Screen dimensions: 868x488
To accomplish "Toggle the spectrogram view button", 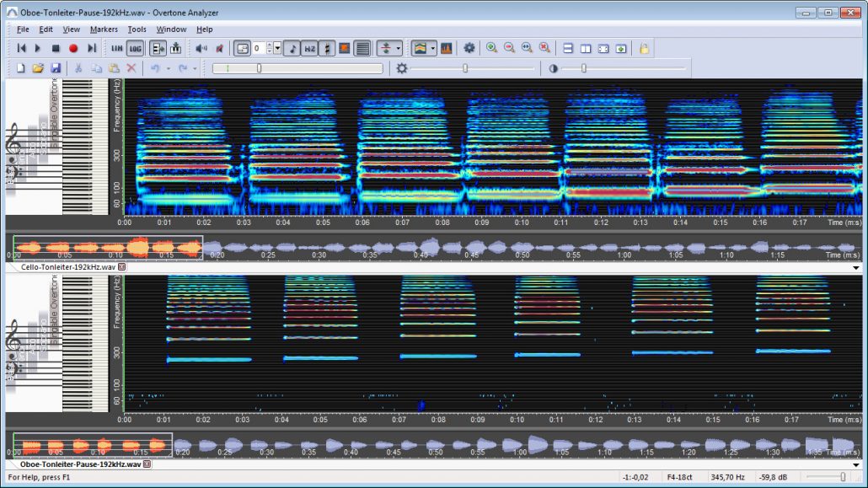I will coord(421,48).
